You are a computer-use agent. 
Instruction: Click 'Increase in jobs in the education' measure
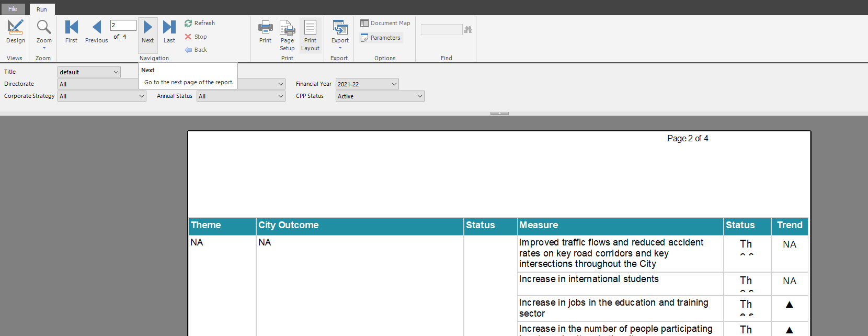(614, 308)
